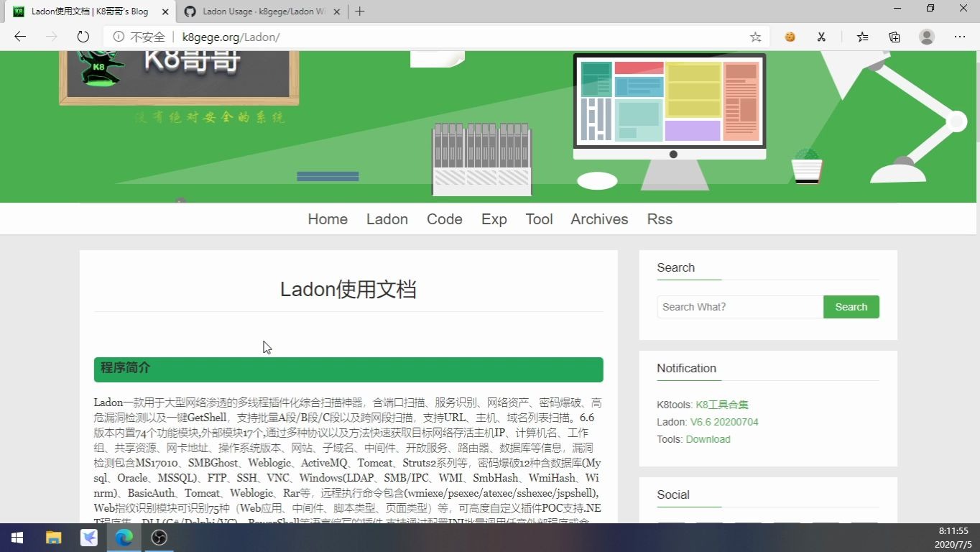The width and height of the screenshot is (980, 552).
Task: Click the K8哥哥 blog logo chalkboard
Action: [179, 78]
